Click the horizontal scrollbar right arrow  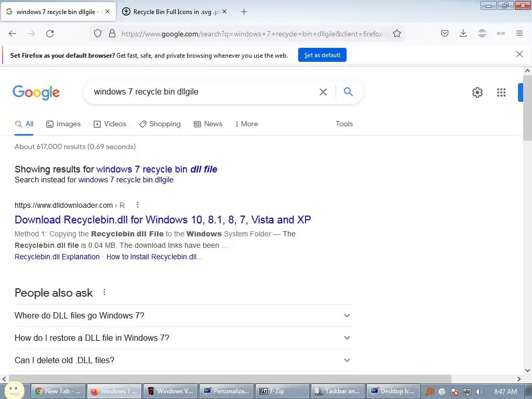pos(519,379)
